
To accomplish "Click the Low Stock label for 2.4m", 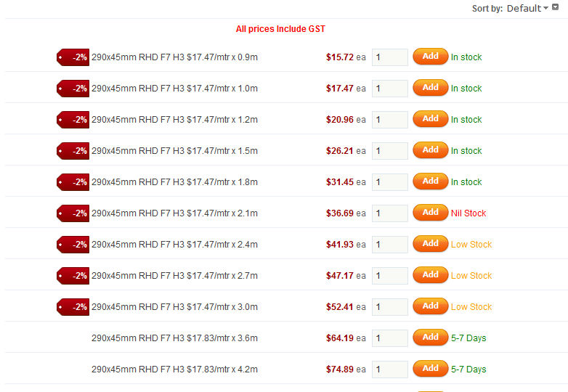I will [471, 245].
